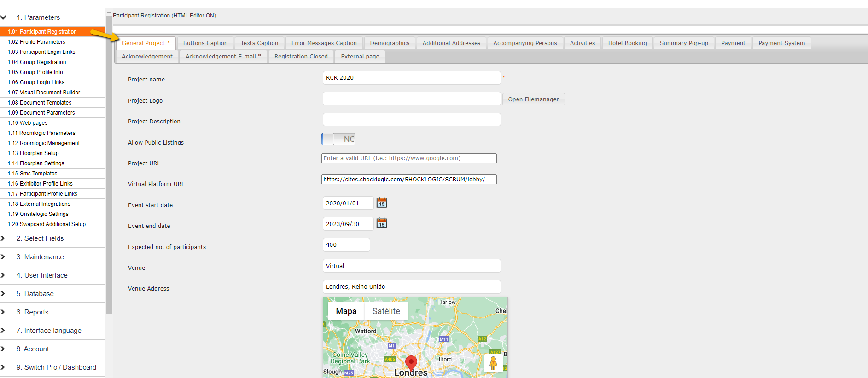This screenshot has width=868, height=378.
Task: Open calendar picker for Event end date
Action: [x=382, y=223]
